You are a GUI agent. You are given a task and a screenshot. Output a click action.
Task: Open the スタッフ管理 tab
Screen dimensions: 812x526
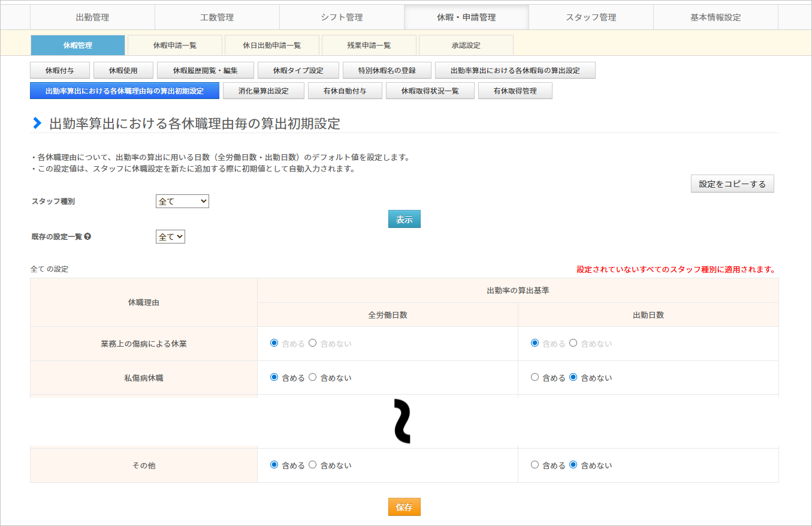click(x=591, y=17)
